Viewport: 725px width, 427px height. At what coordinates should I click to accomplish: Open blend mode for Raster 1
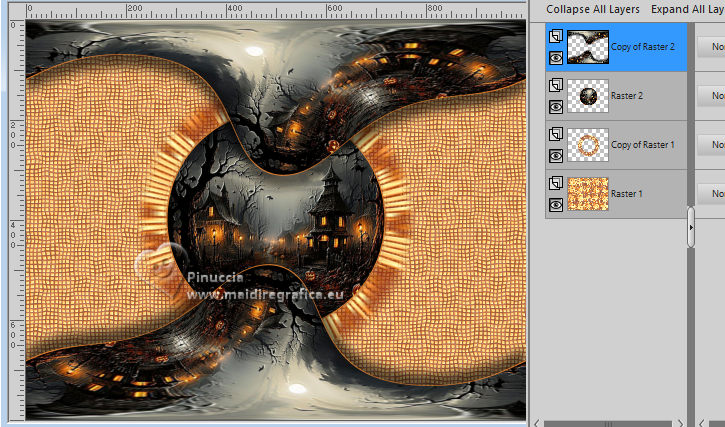[711, 194]
